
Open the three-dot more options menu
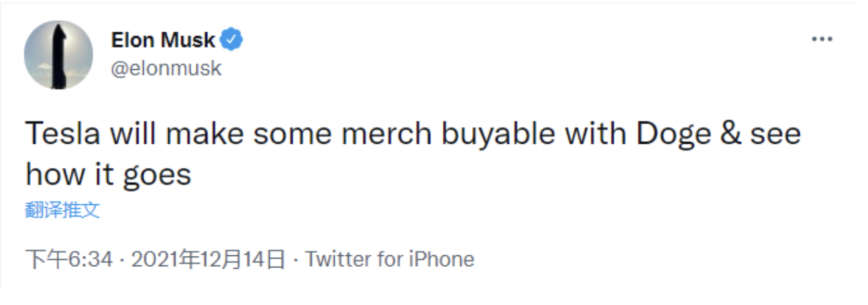[x=821, y=40]
